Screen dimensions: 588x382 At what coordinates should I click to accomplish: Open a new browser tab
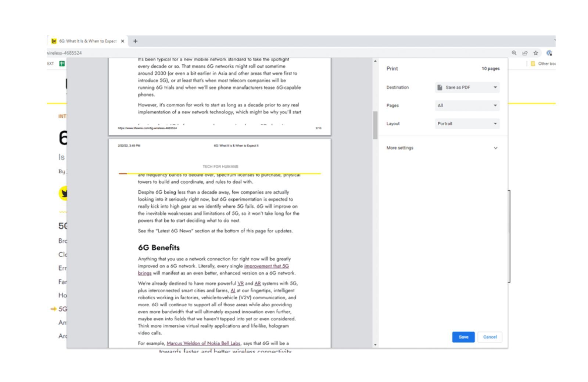pyautogui.click(x=135, y=41)
